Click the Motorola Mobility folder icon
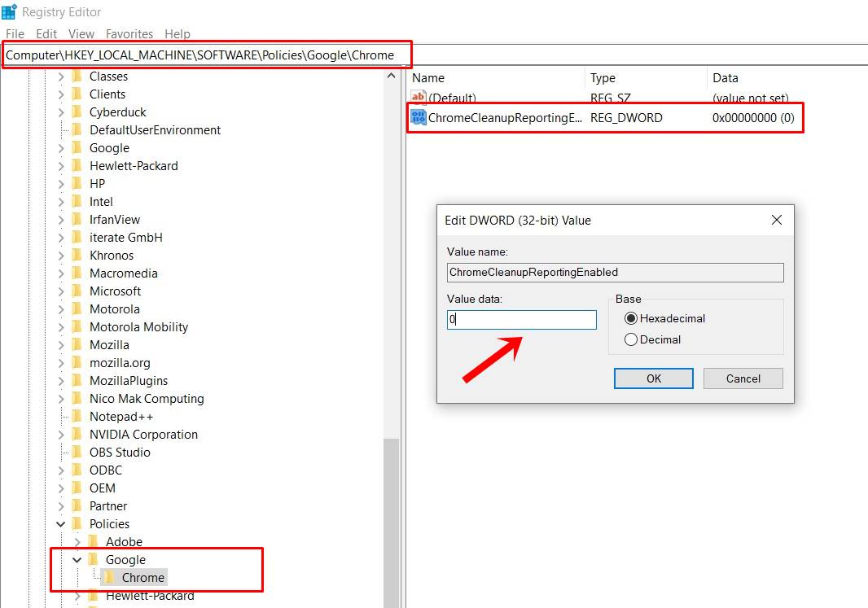 pyautogui.click(x=77, y=327)
